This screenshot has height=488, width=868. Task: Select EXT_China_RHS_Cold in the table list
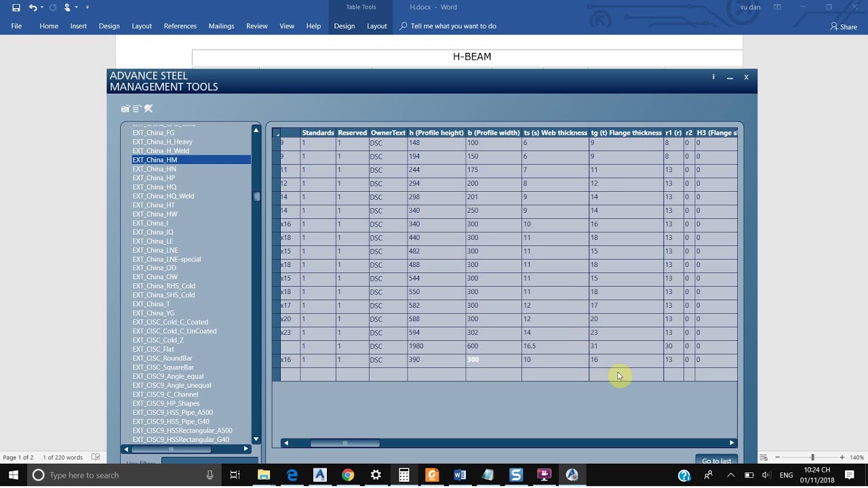164,286
